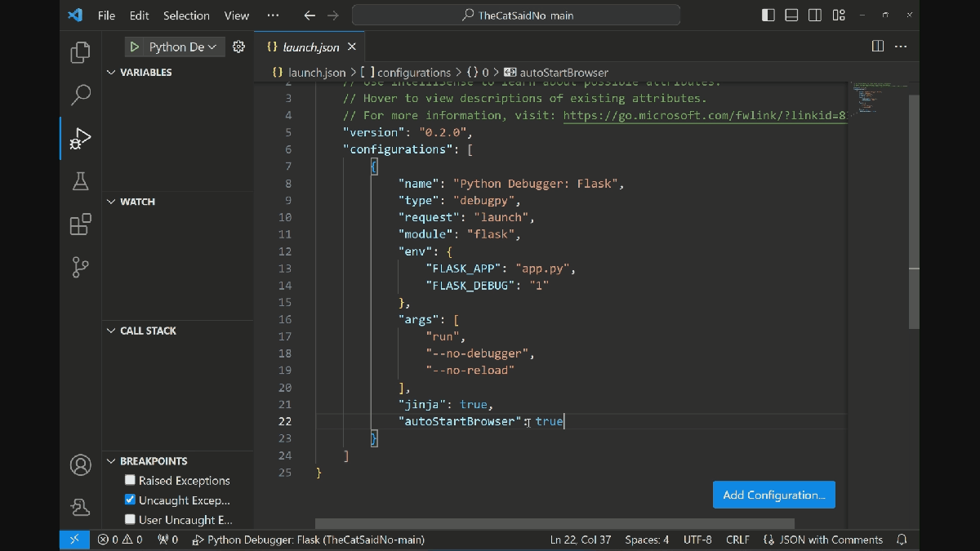
Task: Open the go.microsoft.com fwlink URL
Action: tap(705, 115)
